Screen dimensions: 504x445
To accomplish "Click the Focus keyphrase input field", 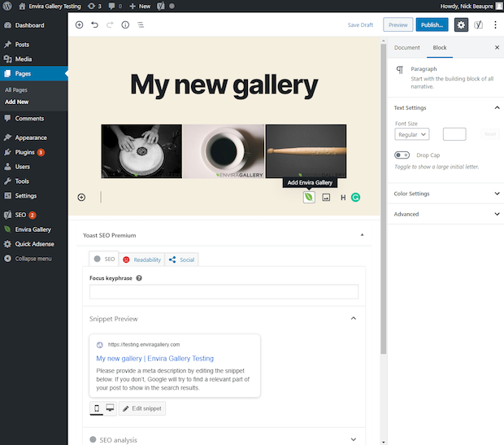I will pyautogui.click(x=224, y=292).
